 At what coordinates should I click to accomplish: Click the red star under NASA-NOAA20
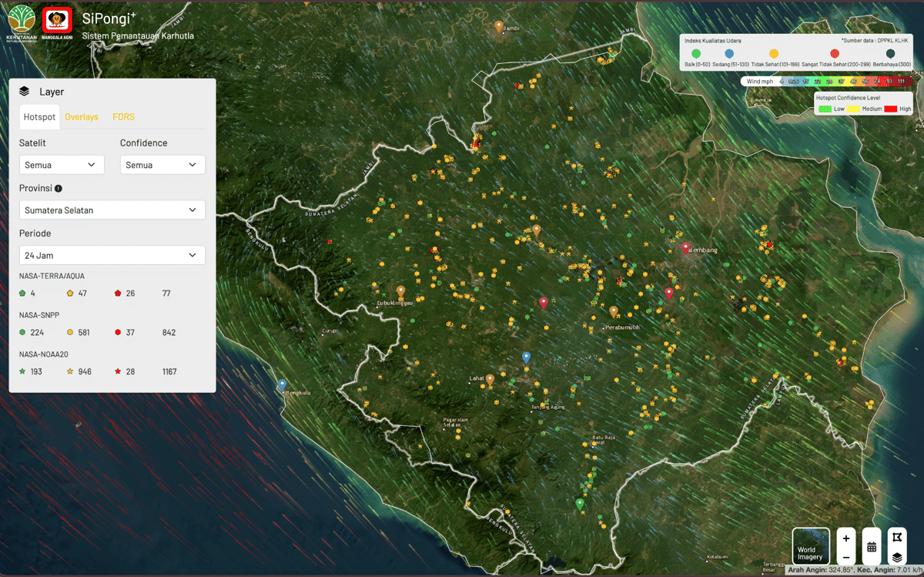point(117,371)
